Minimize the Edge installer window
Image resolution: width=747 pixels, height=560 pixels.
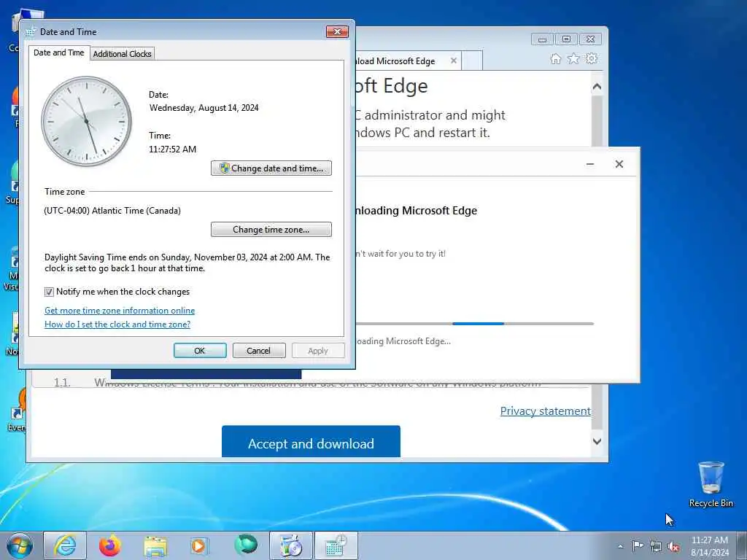(x=589, y=164)
